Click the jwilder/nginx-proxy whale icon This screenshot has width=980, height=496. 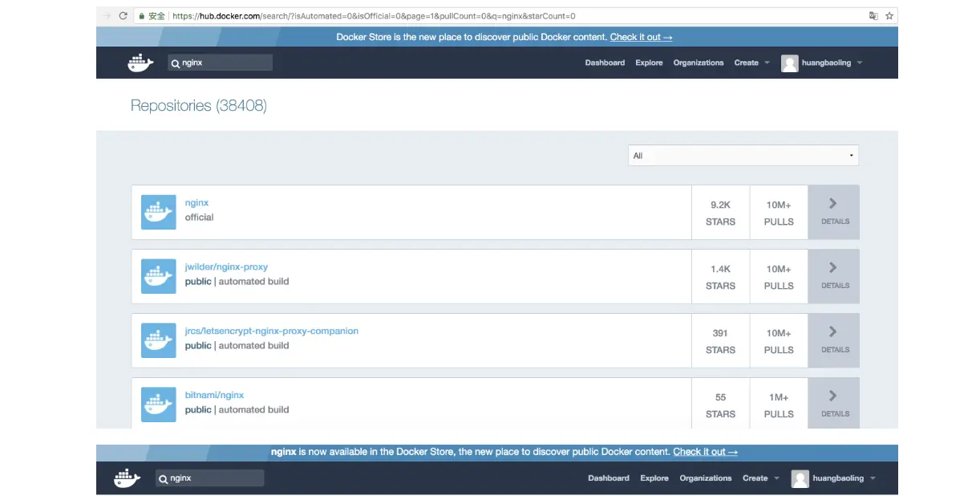(159, 277)
